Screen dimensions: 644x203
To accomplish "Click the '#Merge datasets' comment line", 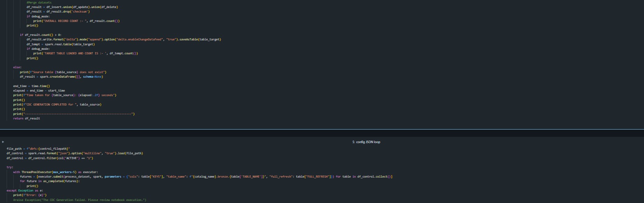I will 39,2.
